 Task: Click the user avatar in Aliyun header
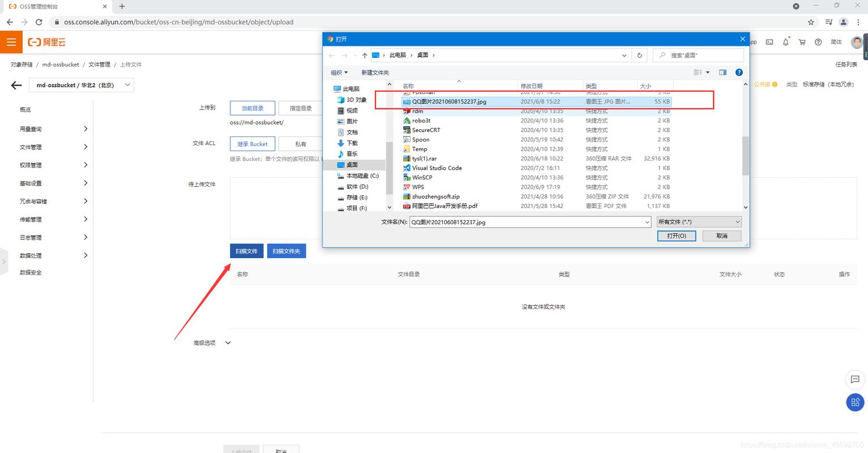857,42
